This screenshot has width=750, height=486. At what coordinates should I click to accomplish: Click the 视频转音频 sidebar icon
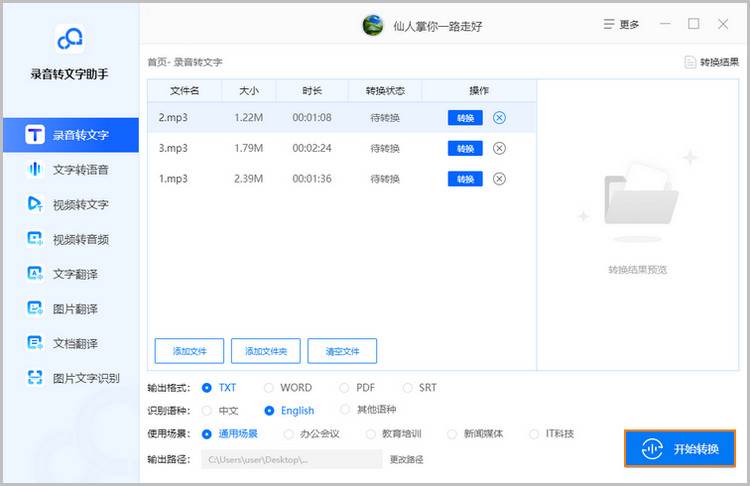(35, 239)
